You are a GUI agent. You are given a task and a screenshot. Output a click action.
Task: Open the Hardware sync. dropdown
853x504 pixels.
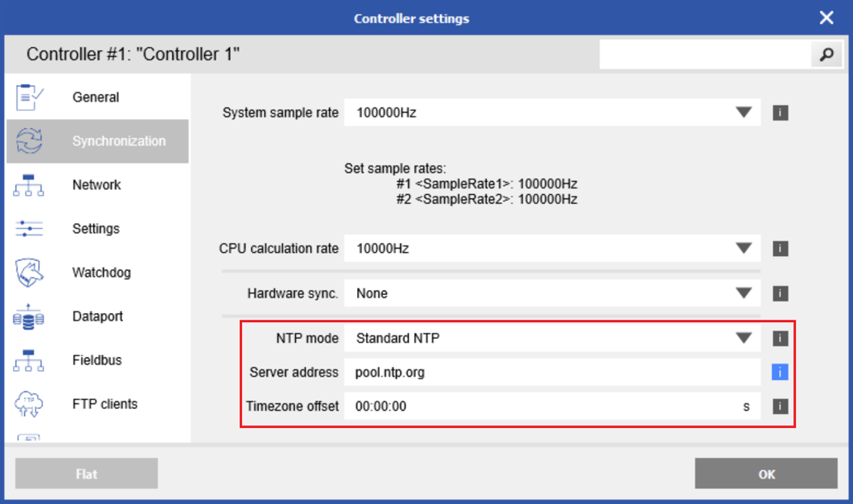743,293
